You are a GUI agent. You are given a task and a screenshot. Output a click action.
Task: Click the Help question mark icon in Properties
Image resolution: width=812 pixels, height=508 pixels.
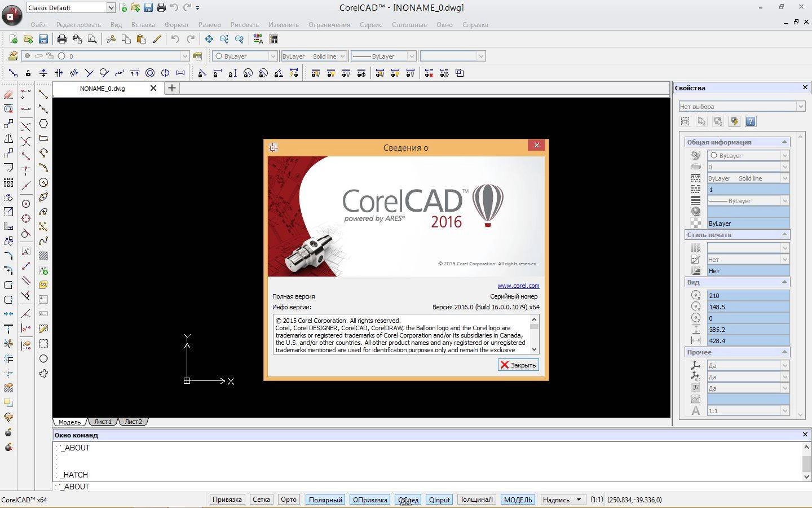[x=751, y=121]
